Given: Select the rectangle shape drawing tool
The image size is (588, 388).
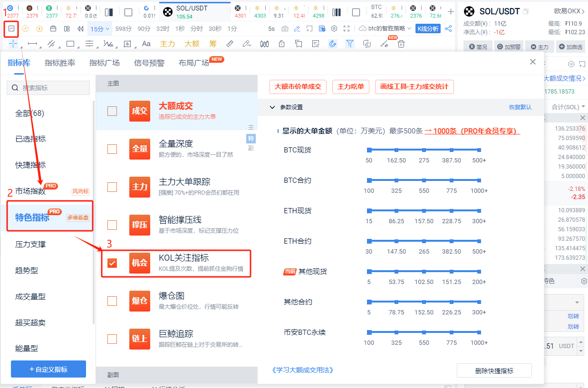Looking at the screenshot, I should [70, 44].
